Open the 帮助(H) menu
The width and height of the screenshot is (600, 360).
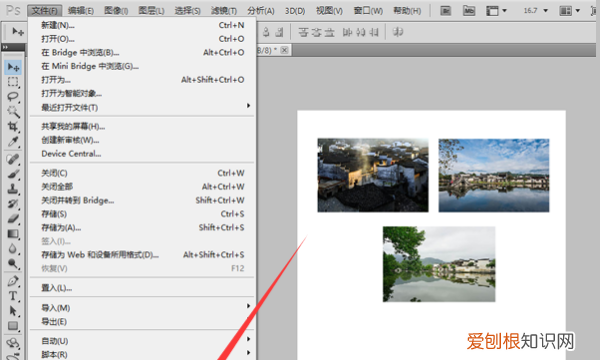pyautogui.click(x=407, y=11)
